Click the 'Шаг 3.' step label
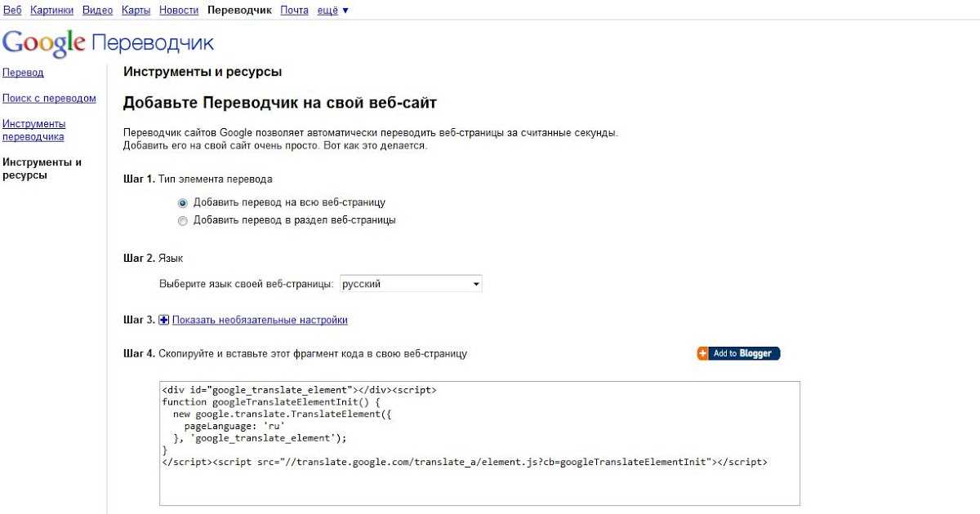 coord(139,320)
